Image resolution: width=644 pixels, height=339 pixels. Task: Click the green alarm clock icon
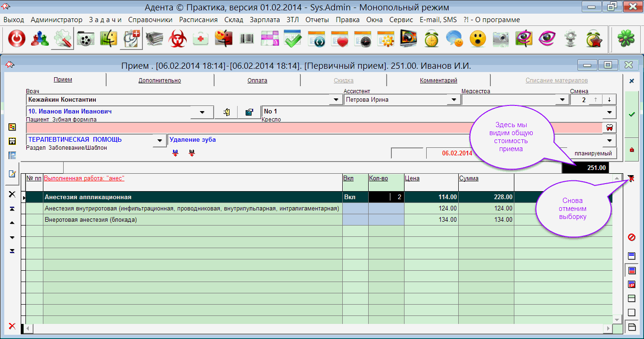(x=431, y=39)
